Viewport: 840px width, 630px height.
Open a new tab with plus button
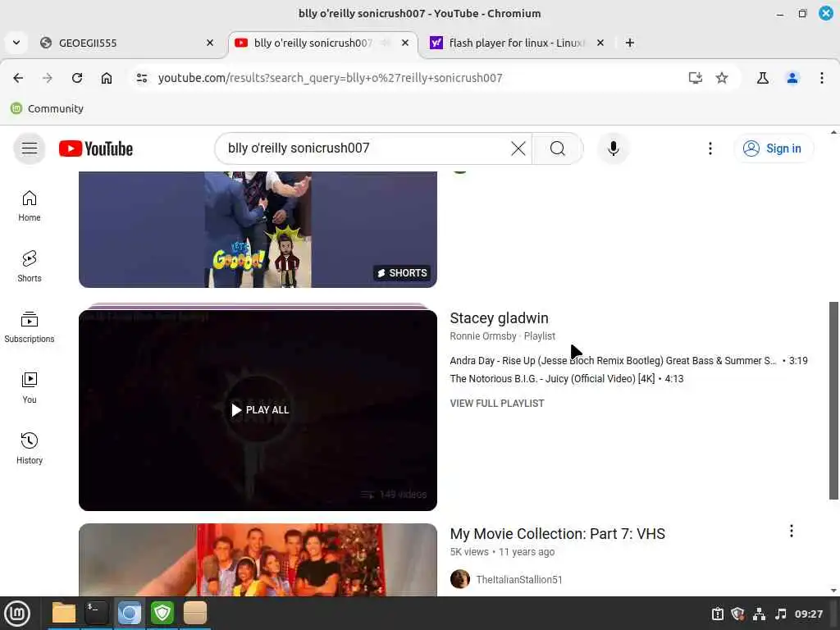[630, 43]
